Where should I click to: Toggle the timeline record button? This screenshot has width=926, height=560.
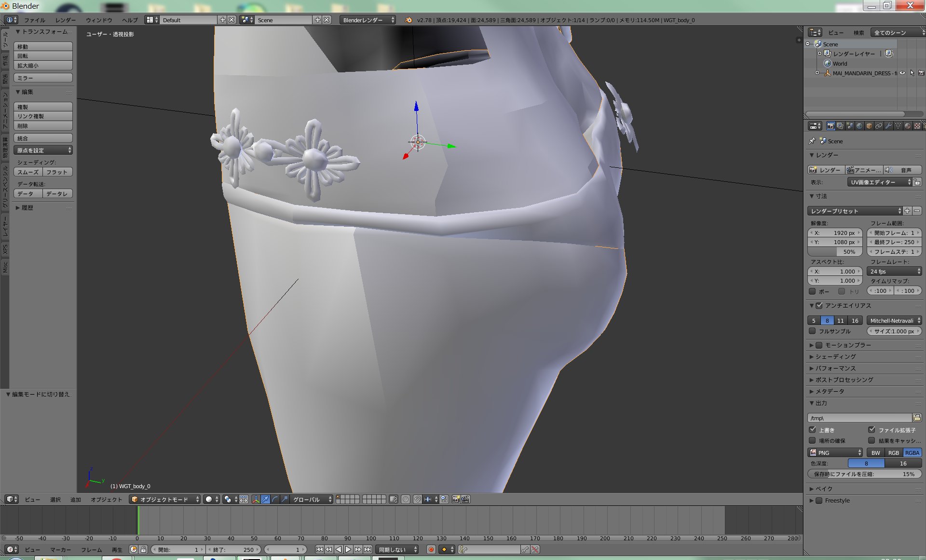431,549
